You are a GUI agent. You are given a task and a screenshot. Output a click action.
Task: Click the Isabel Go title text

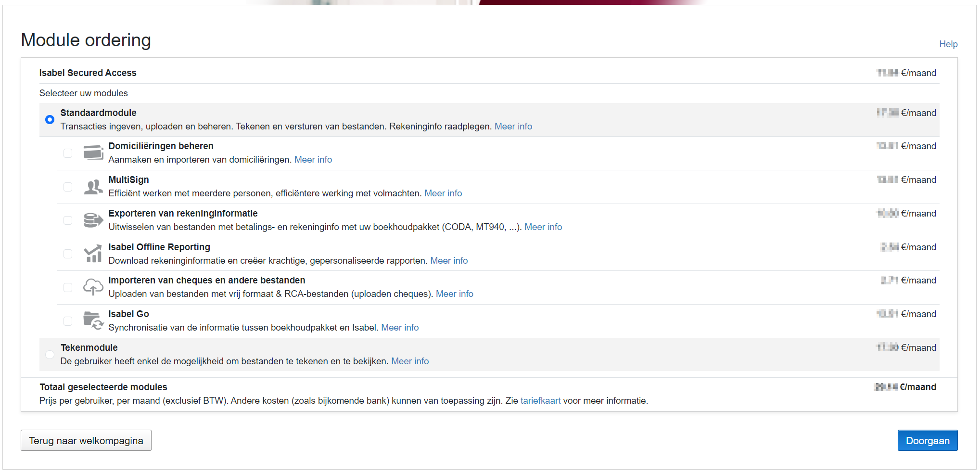point(128,314)
